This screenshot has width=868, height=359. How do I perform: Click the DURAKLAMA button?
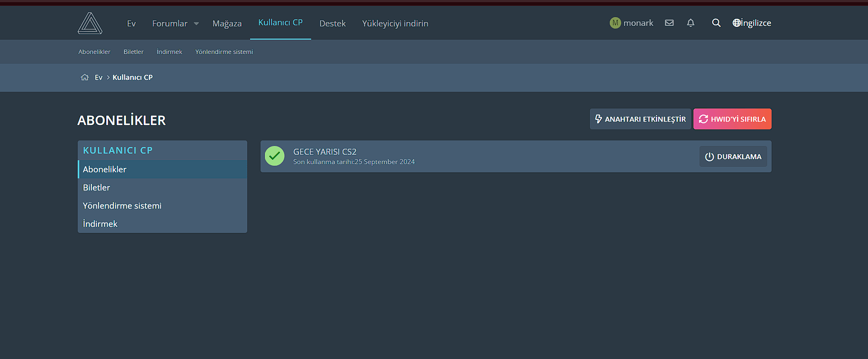tap(733, 156)
